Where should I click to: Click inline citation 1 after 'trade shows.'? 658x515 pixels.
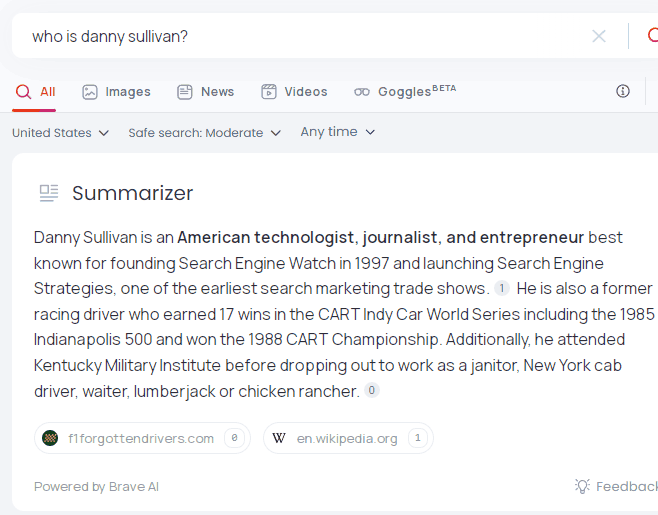click(502, 288)
